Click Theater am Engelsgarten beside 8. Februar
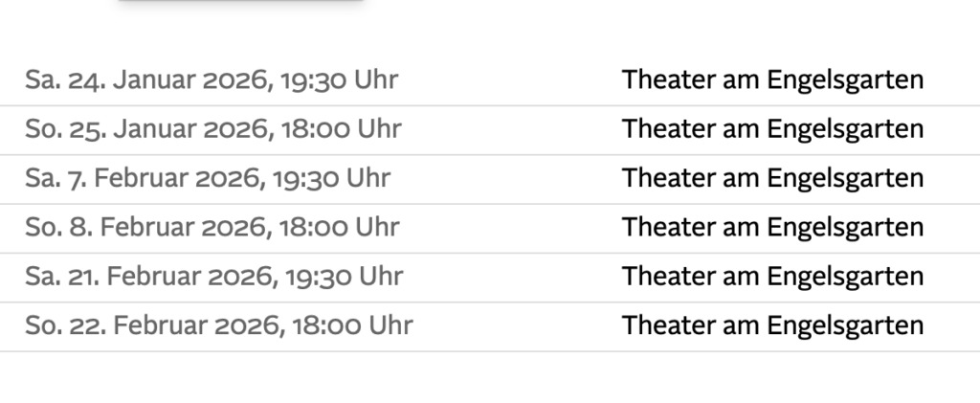The image size is (980, 403). pos(772,228)
